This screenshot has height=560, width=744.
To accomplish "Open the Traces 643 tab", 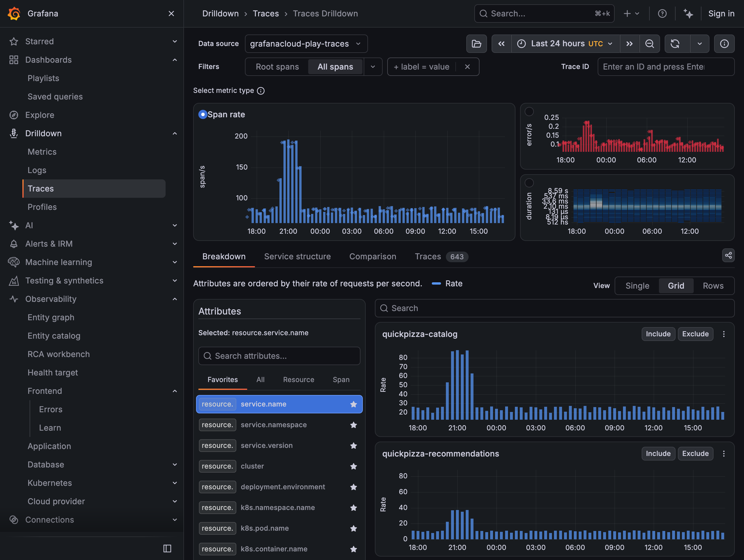I will pos(441,257).
